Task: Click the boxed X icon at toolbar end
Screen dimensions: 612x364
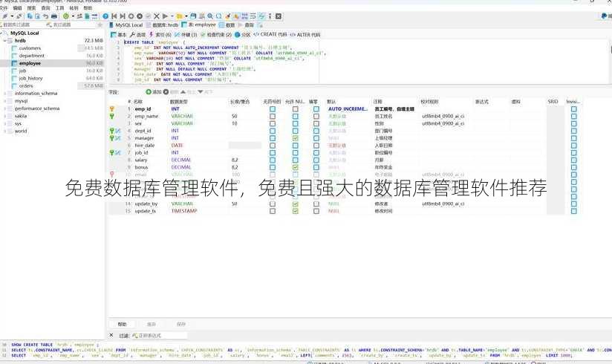Action: point(279,16)
